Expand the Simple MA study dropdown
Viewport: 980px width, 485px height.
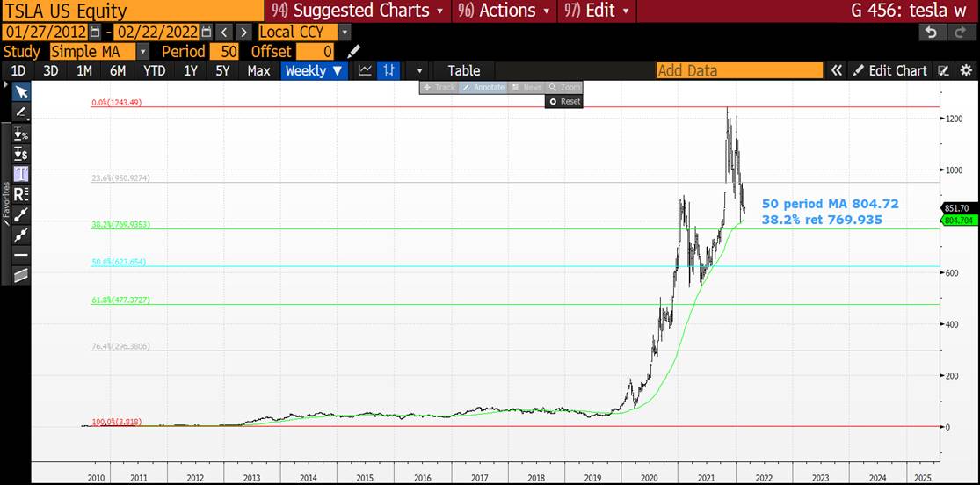point(143,52)
